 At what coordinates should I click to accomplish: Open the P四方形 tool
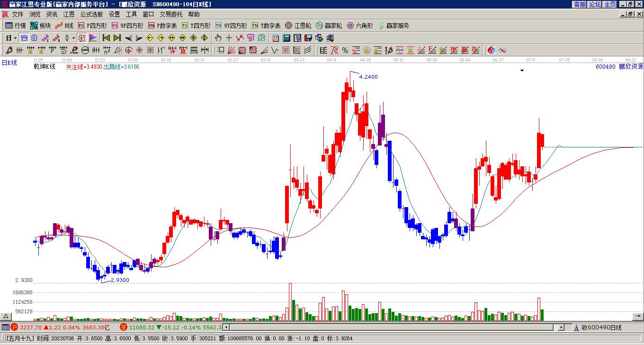92,26
